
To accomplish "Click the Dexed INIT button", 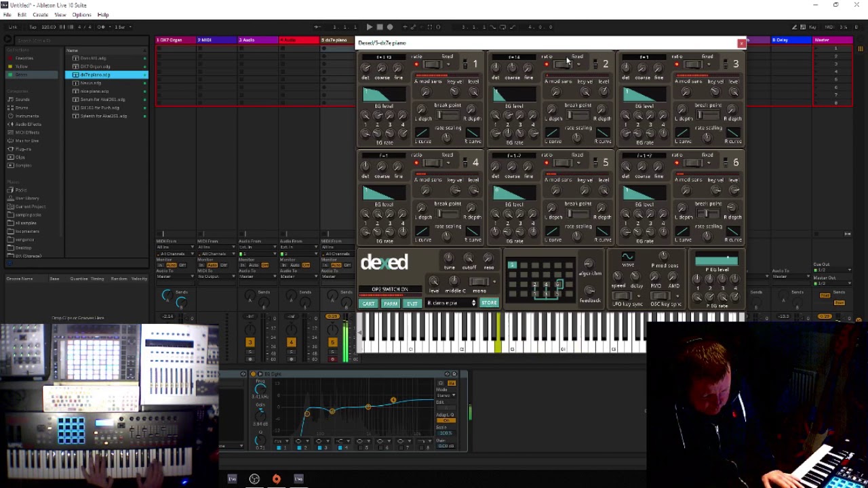I will pos(412,304).
